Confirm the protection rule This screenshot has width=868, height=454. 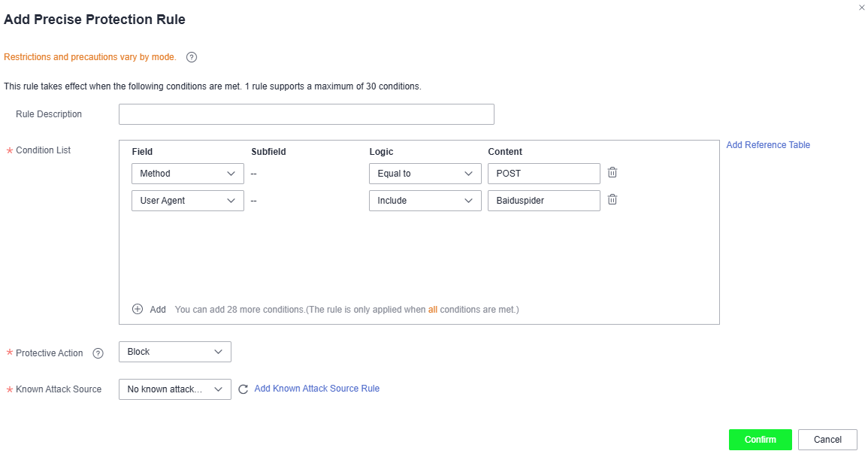(760, 440)
